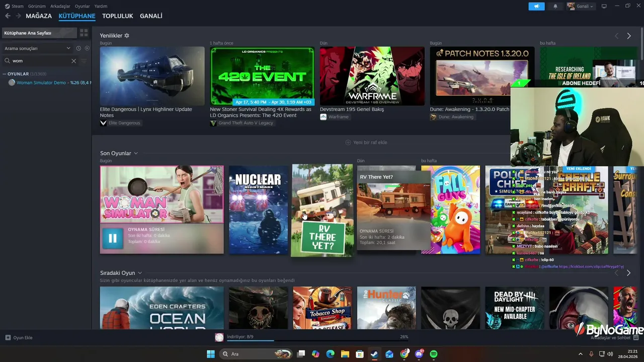This screenshot has height=362, width=644.
Task: Open Eden Crafters Ocean World tile
Action: 162,308
